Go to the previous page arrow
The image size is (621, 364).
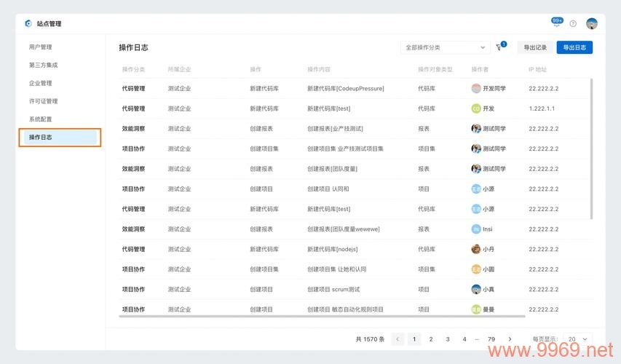(397, 339)
